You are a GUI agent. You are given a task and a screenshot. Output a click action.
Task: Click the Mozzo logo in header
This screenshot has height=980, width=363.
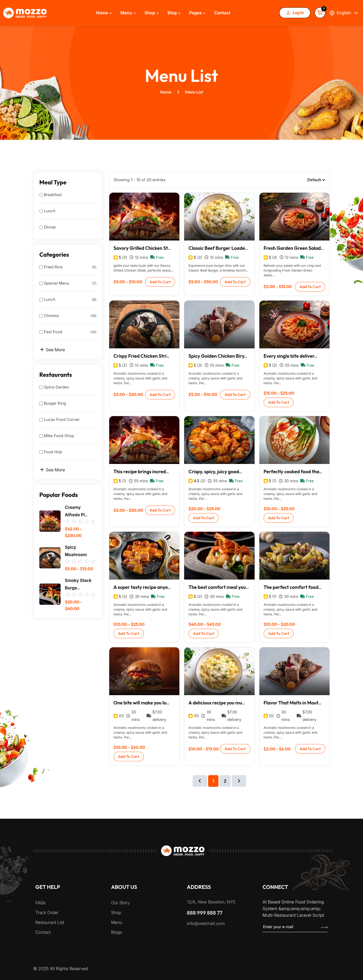click(x=25, y=13)
